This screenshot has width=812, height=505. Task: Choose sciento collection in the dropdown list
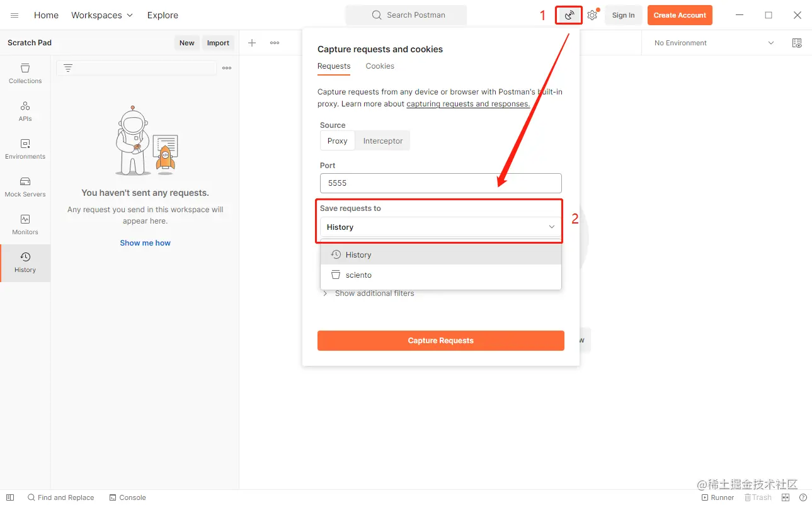pos(440,275)
